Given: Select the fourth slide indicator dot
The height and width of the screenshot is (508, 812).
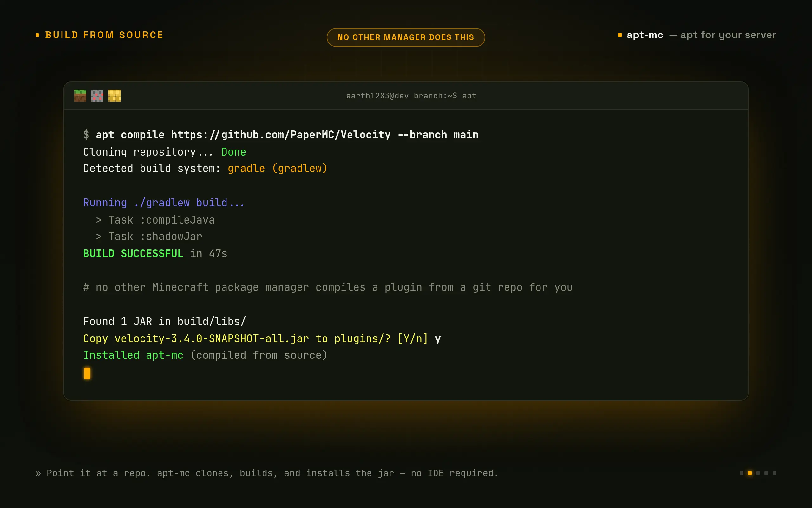Looking at the screenshot, I should click(766, 473).
